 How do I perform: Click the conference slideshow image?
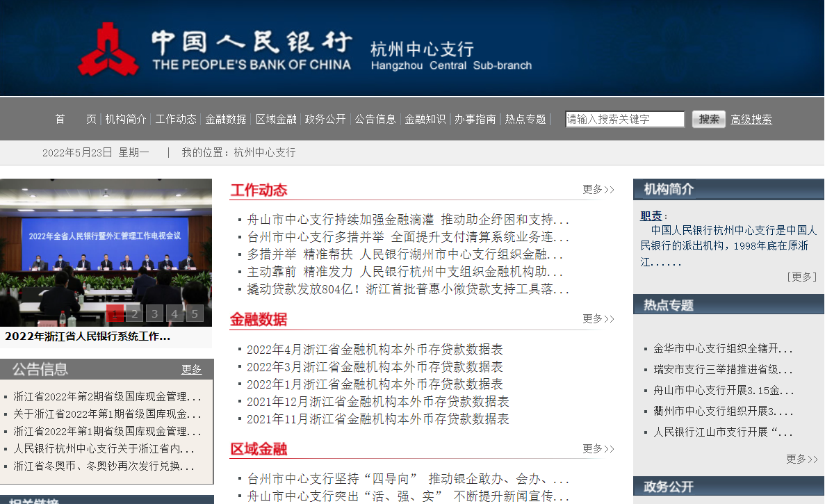[x=106, y=252]
